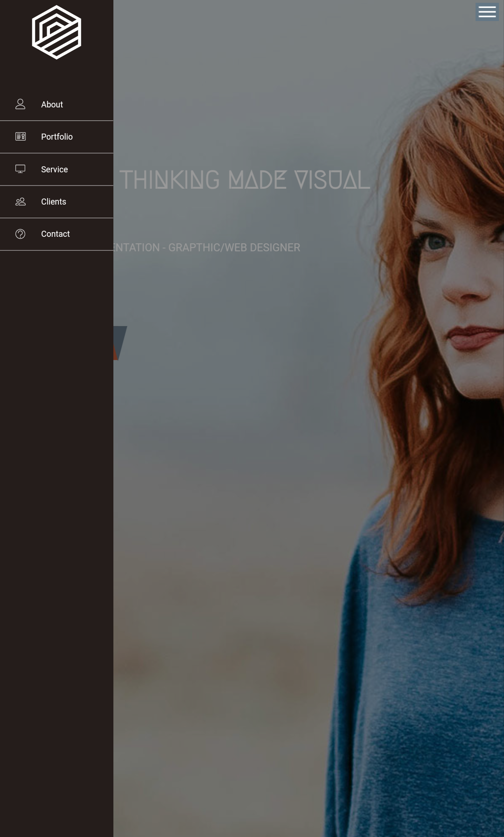
Task: Click the person icon beside About
Action: tap(20, 104)
